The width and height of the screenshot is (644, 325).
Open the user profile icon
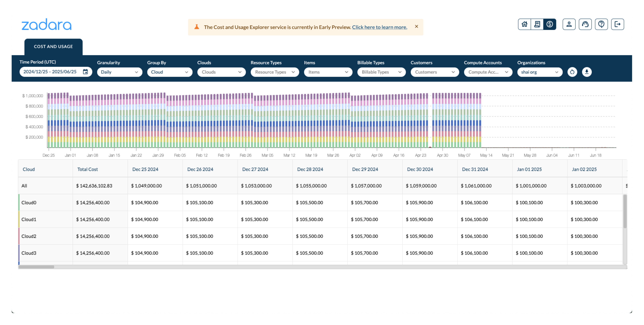pyautogui.click(x=569, y=24)
